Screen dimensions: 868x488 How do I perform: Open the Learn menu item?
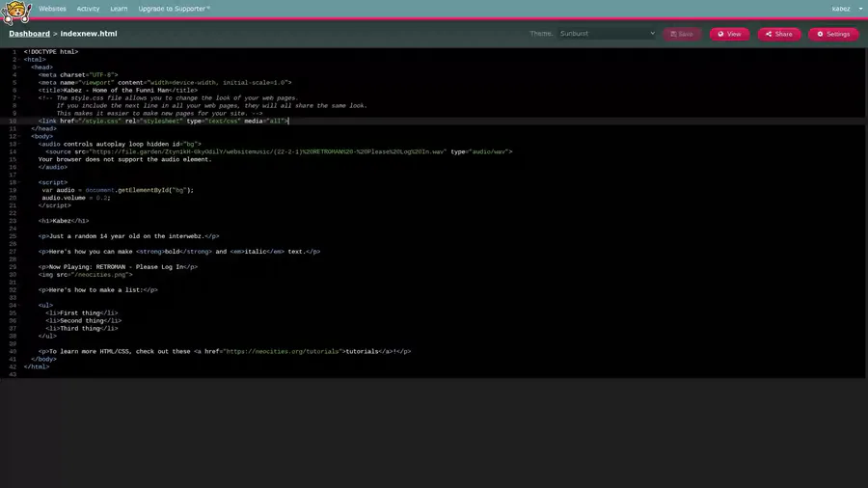point(119,9)
